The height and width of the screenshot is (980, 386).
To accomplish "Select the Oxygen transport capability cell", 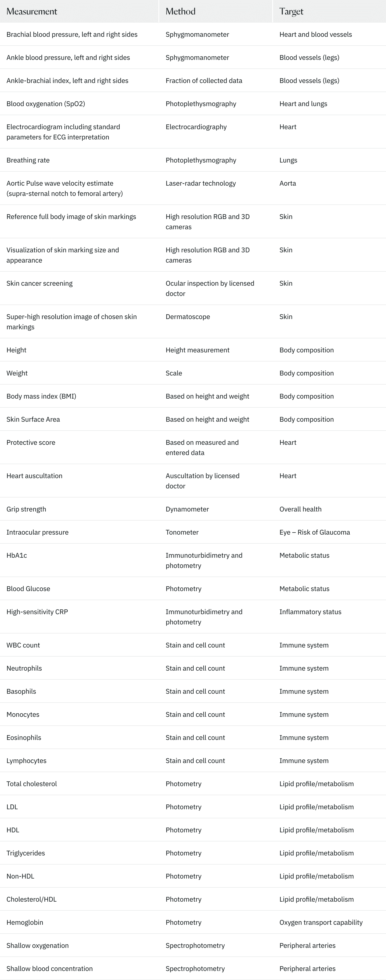I will point(321,923).
